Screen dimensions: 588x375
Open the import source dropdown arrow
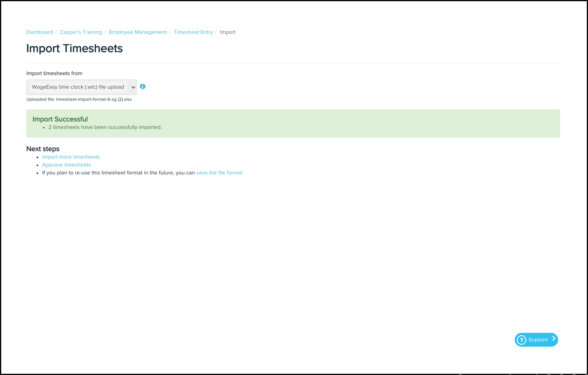[133, 87]
